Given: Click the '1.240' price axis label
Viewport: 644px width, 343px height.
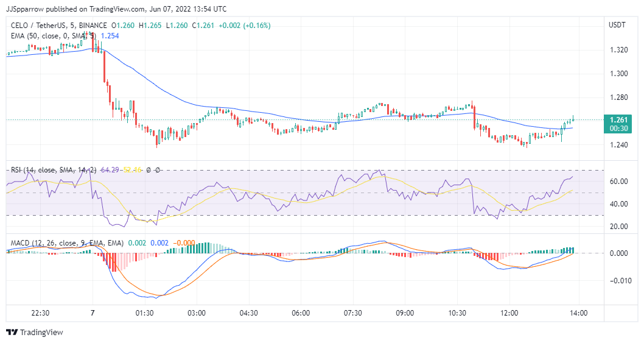Looking at the screenshot, I should point(618,145).
